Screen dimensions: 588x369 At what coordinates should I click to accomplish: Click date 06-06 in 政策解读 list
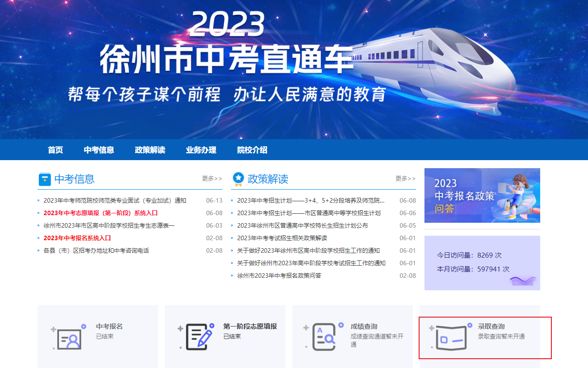click(407, 213)
